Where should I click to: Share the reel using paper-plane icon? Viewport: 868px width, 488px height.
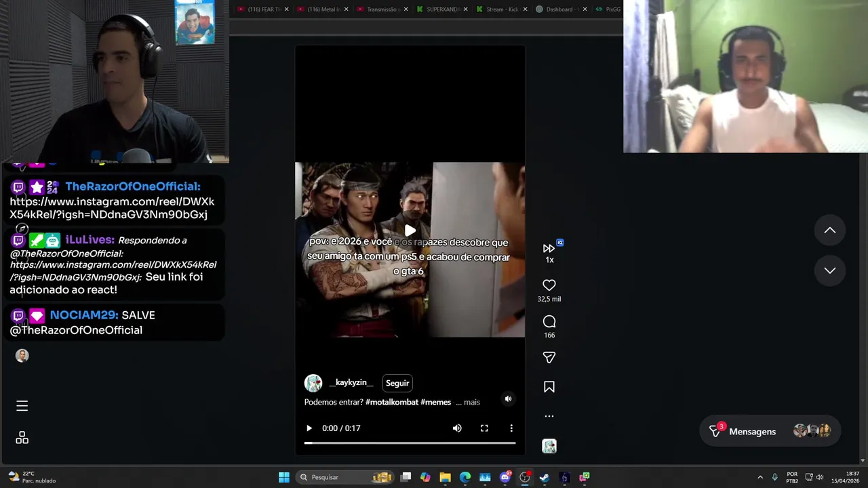pos(549,357)
